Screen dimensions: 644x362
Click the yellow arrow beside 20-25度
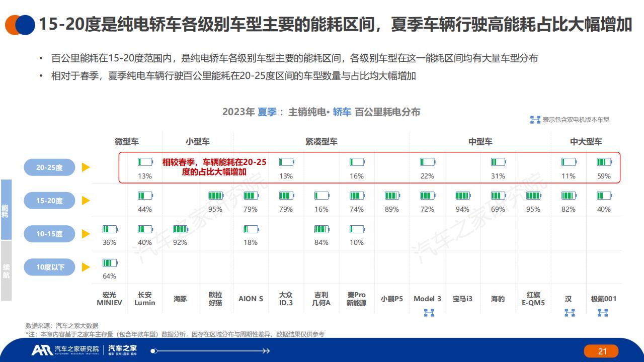point(86,167)
